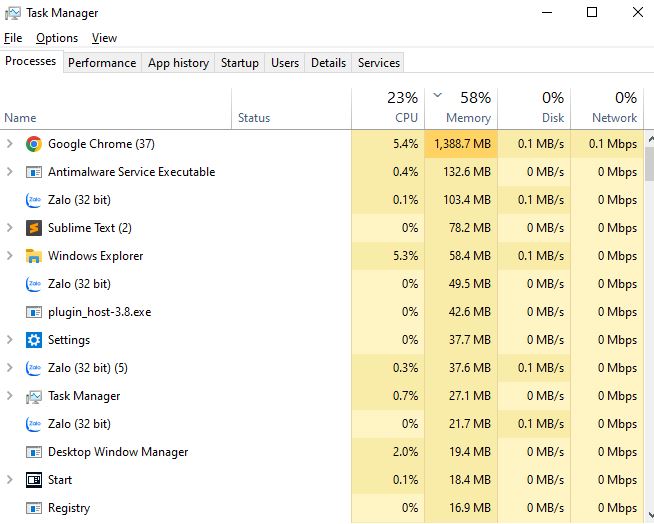Switch to the App history tab
This screenshot has width=654, height=524.
[178, 63]
